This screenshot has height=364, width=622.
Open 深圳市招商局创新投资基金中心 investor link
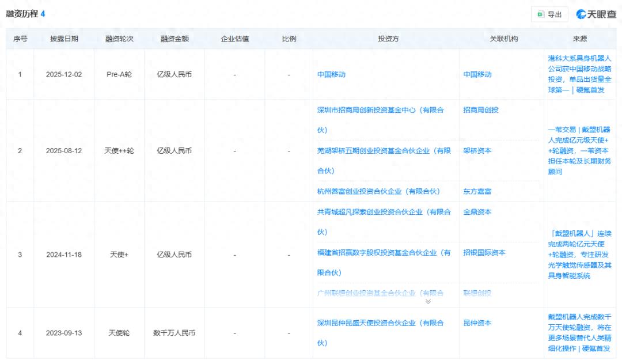click(x=380, y=120)
